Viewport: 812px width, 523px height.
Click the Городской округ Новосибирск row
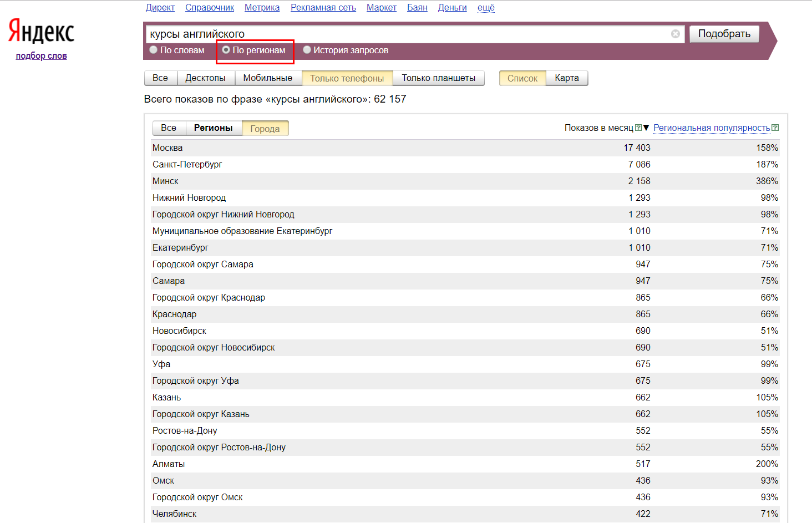tap(465, 347)
